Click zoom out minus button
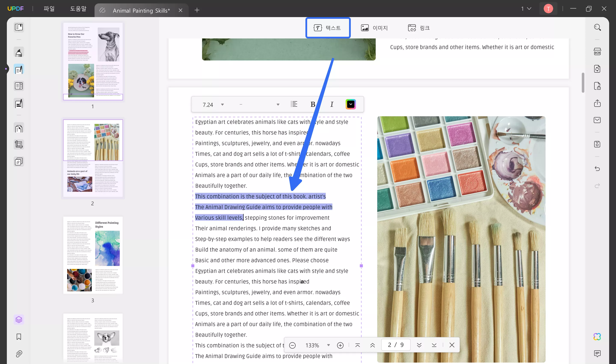The image size is (616, 364). (292, 345)
